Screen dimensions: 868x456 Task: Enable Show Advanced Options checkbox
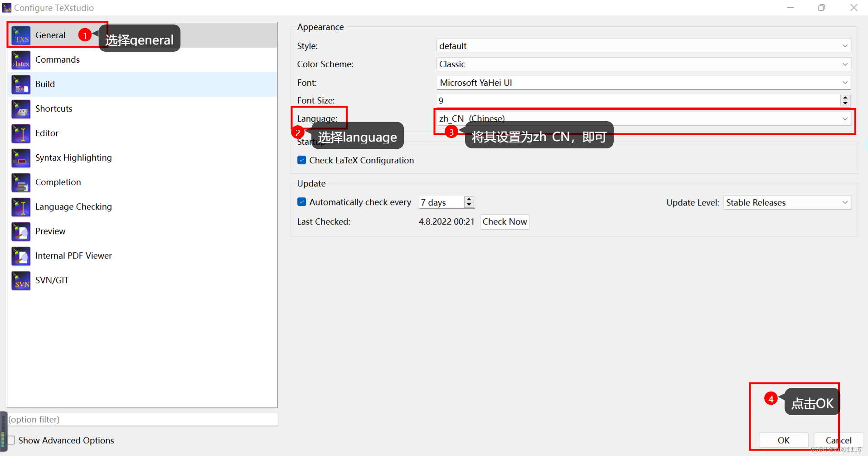coord(11,440)
